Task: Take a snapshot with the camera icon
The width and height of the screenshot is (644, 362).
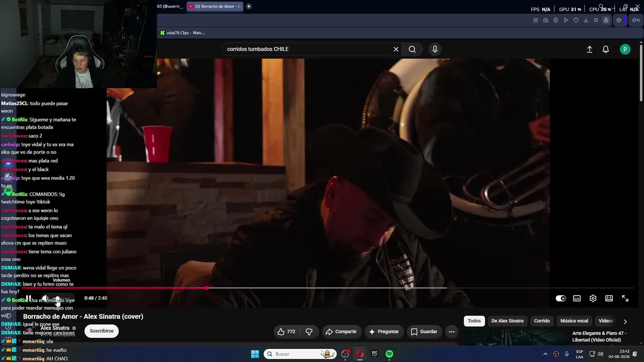Action: [545, 20]
